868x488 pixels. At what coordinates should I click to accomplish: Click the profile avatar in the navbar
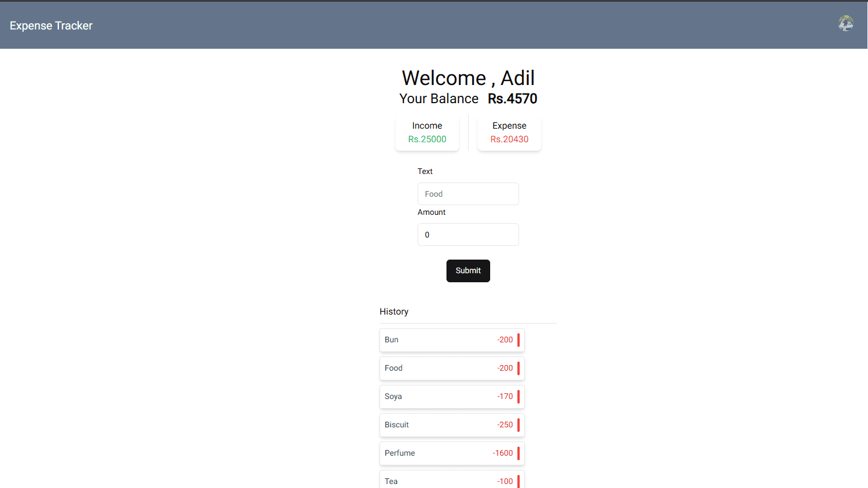pos(845,23)
